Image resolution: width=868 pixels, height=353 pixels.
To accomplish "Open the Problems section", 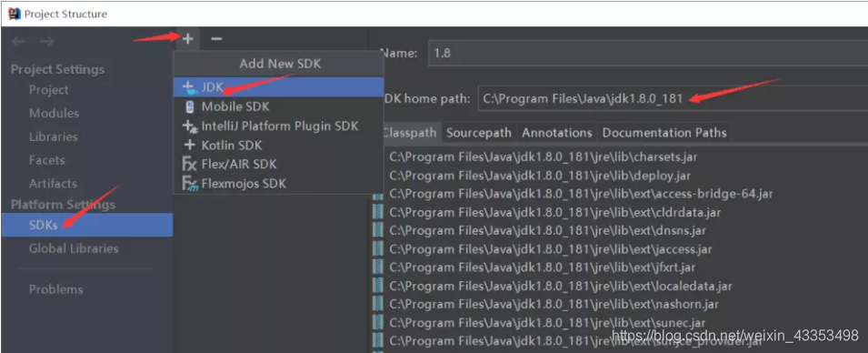I will (56, 289).
